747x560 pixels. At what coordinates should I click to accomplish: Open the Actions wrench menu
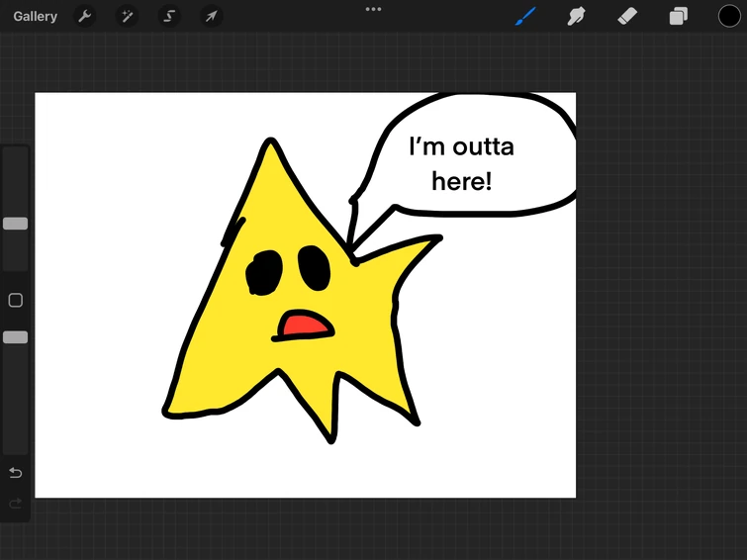point(86,17)
